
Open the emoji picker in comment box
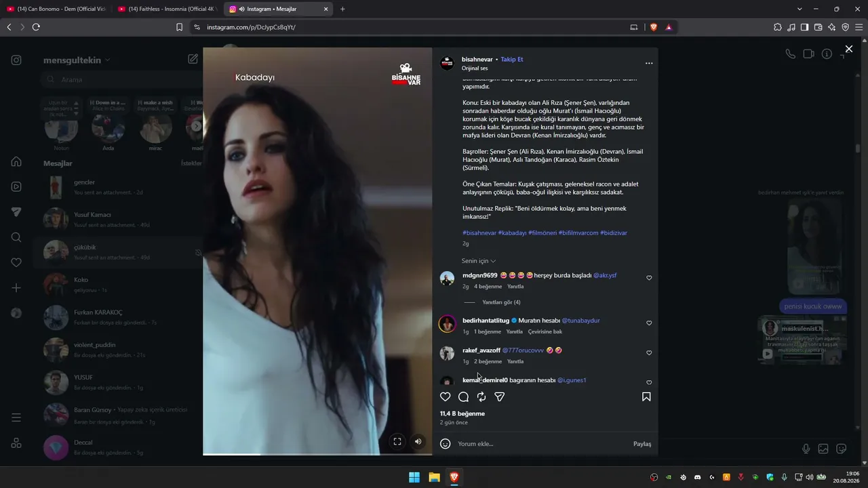click(446, 444)
